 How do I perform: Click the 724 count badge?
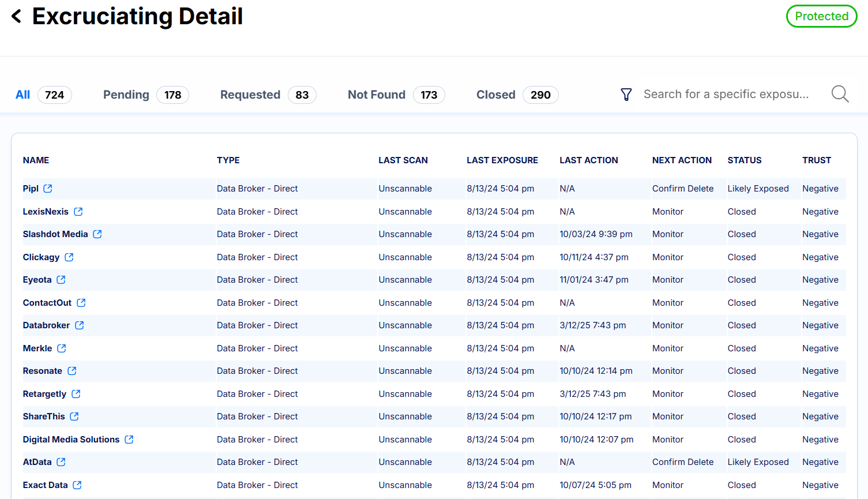click(55, 95)
